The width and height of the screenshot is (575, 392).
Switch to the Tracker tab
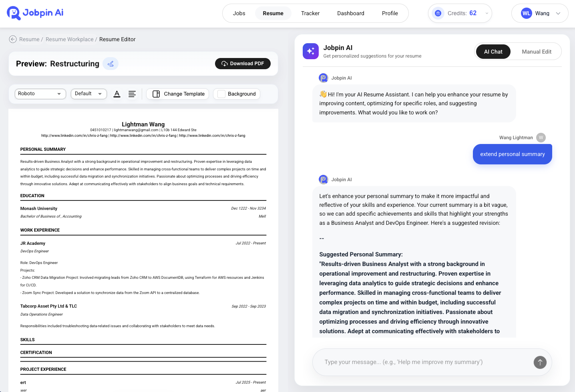(310, 13)
